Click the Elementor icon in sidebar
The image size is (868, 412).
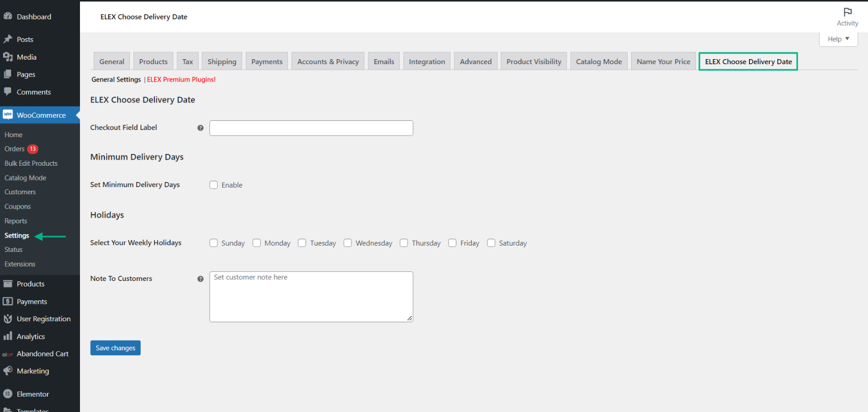(x=8, y=394)
